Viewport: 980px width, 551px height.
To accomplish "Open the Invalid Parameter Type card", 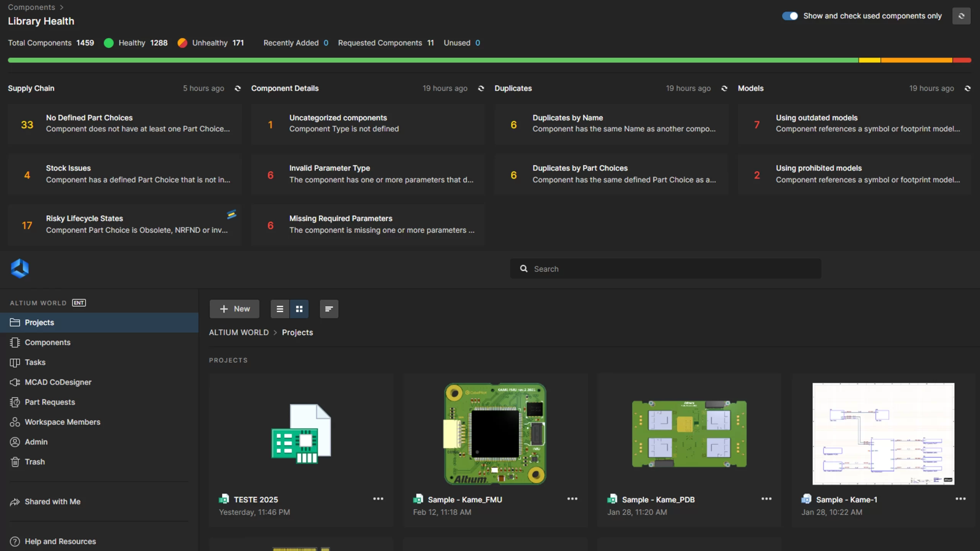I will 368,174.
